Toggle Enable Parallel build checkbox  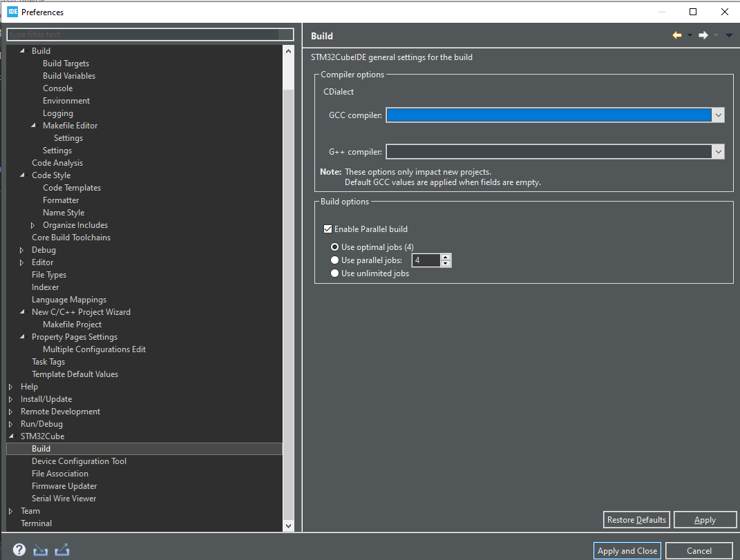click(x=328, y=229)
